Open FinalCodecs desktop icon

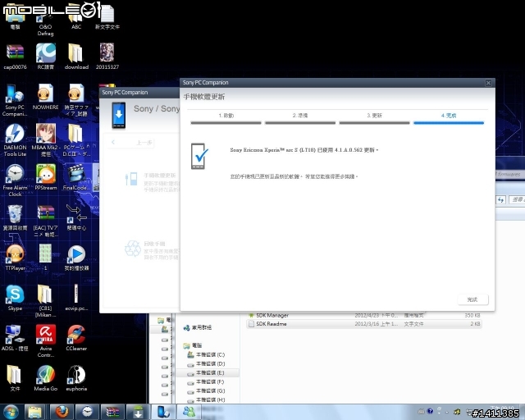pos(76,177)
